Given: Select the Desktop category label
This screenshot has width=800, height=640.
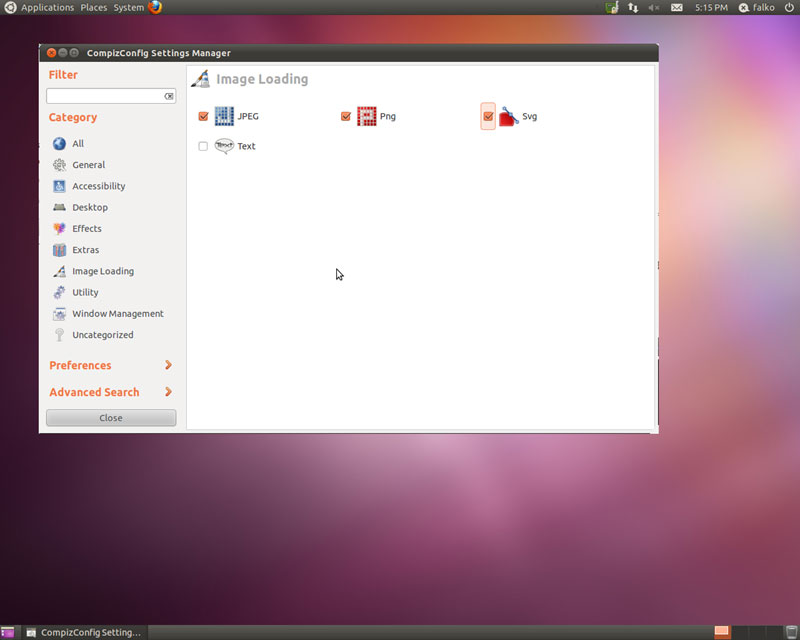Looking at the screenshot, I should [x=90, y=208].
